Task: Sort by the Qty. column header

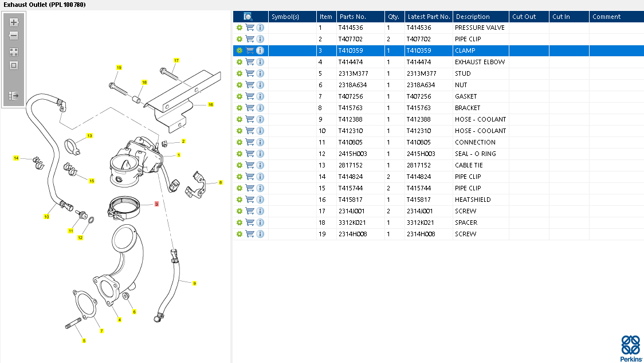Action: click(395, 17)
